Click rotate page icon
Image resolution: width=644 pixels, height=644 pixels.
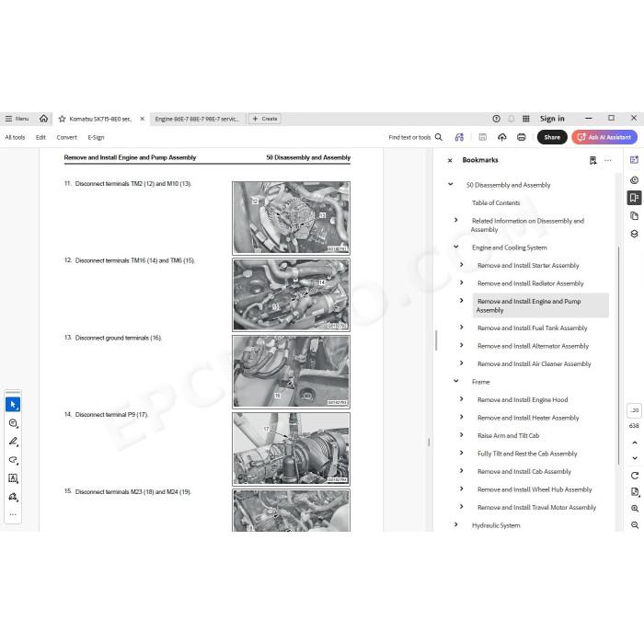(x=635, y=476)
